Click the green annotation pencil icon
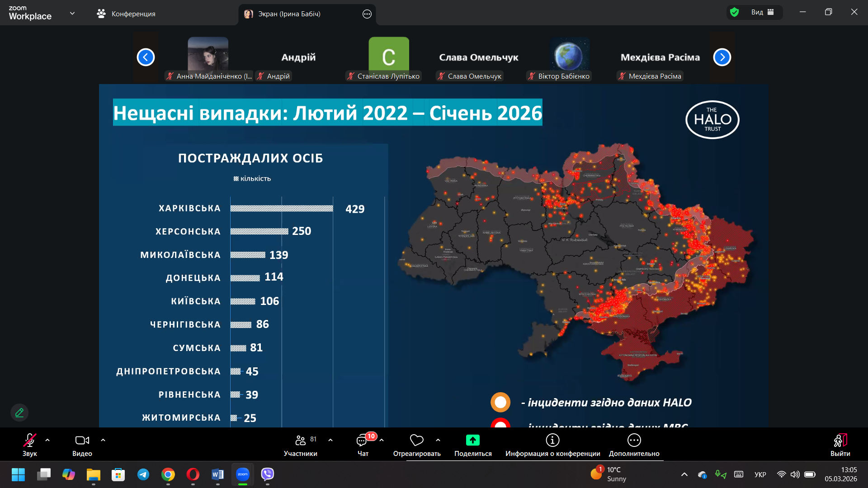The width and height of the screenshot is (868, 488). coord(19,413)
